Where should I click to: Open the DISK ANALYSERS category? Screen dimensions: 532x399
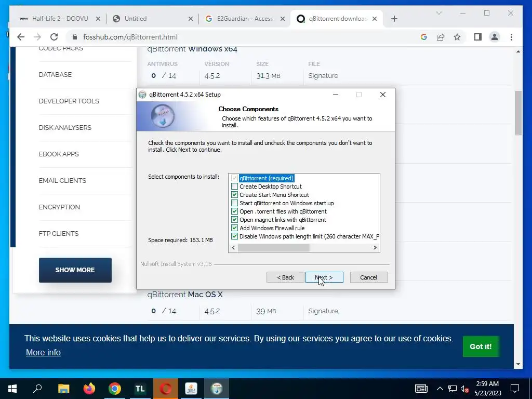[x=65, y=128]
